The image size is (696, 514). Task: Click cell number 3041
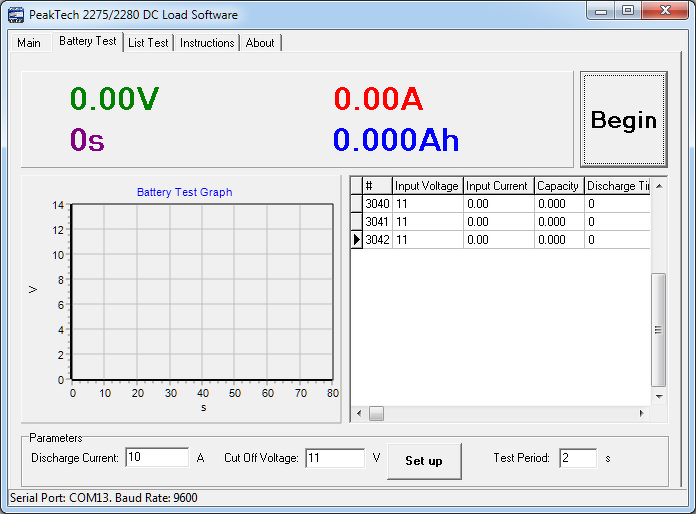[377, 221]
